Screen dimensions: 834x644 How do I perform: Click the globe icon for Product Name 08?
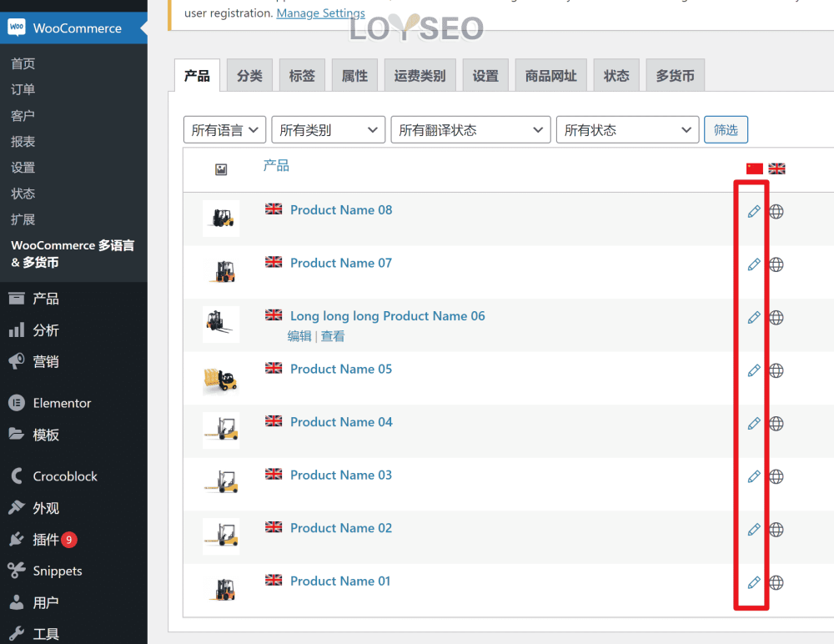776,211
